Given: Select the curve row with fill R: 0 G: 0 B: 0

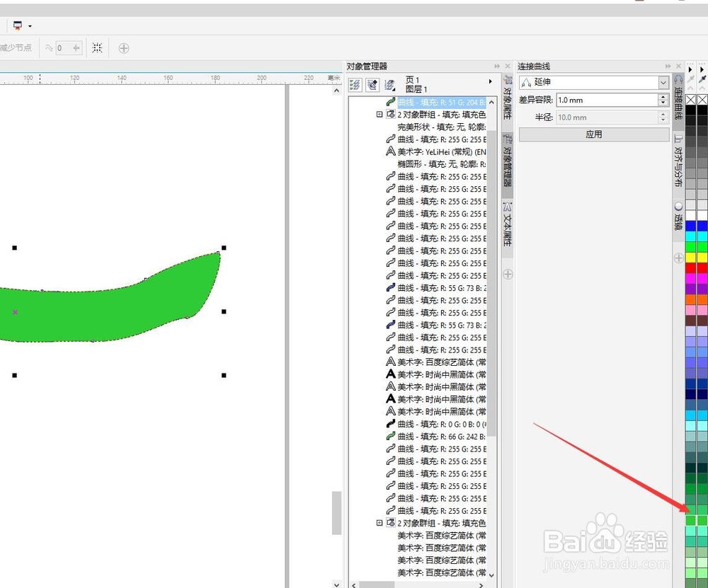Looking at the screenshot, I should click(x=436, y=424).
